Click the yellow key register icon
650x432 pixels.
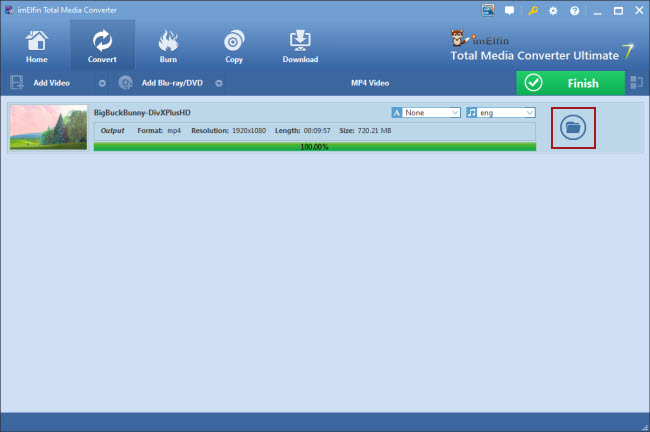(532, 10)
